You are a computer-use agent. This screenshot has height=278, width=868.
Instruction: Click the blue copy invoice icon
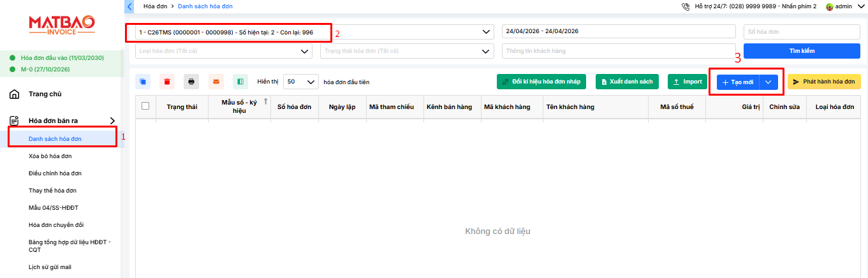pyautogui.click(x=143, y=82)
